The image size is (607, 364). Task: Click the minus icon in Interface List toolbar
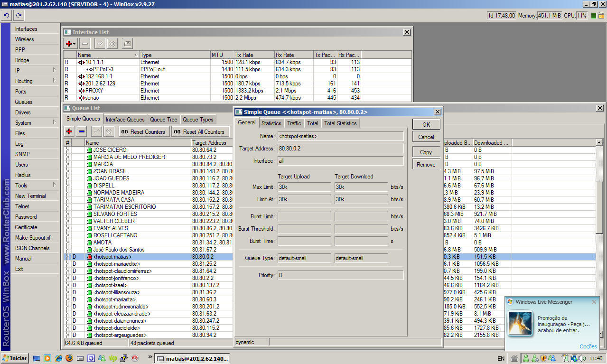pyautogui.click(x=85, y=44)
